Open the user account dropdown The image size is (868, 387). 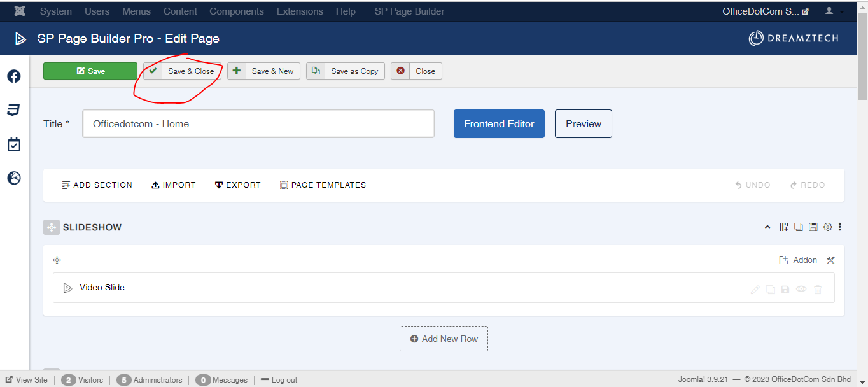834,11
